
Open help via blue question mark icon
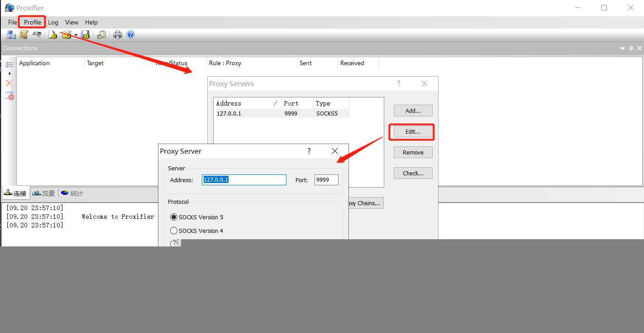point(130,35)
